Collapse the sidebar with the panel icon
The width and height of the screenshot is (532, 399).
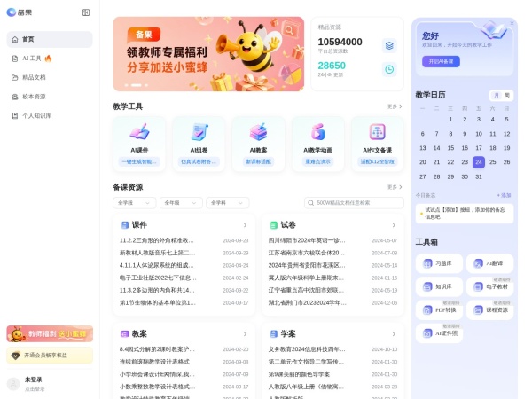click(86, 12)
